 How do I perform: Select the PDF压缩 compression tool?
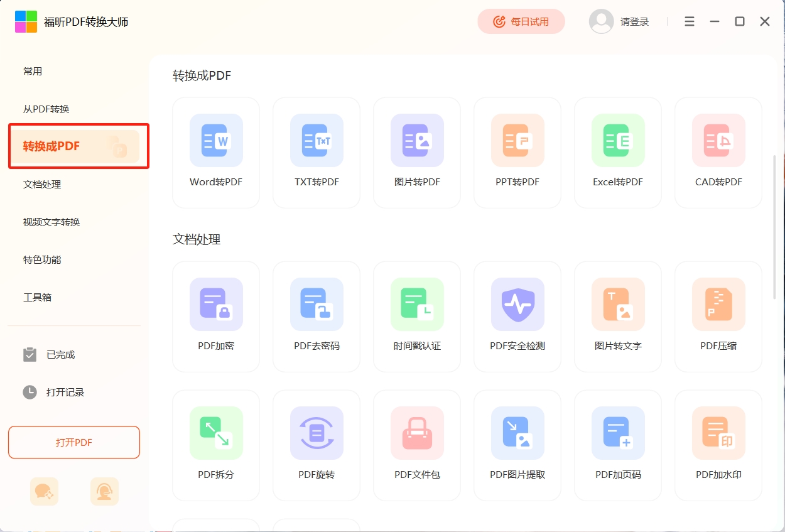point(718,305)
